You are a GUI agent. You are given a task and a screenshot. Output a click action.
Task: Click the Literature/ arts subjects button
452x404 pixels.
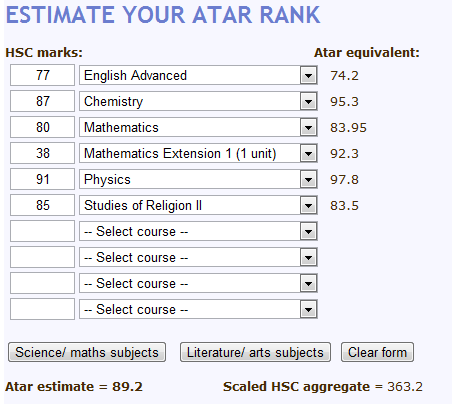coord(255,352)
